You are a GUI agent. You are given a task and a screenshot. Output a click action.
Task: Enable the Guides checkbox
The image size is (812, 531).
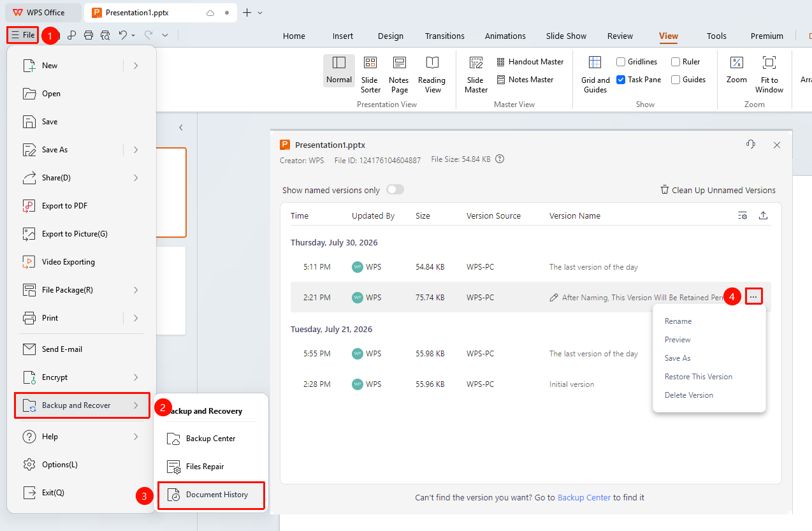pos(676,80)
